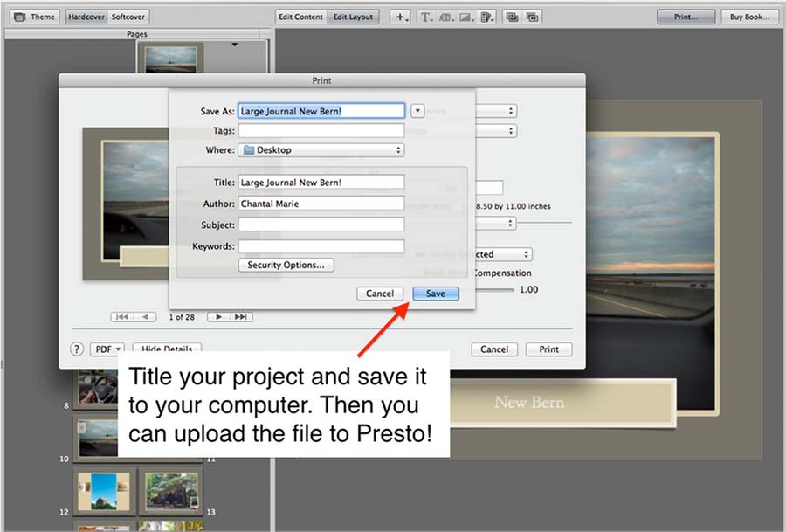Open Security Options
The image size is (786, 532).
coord(286,265)
